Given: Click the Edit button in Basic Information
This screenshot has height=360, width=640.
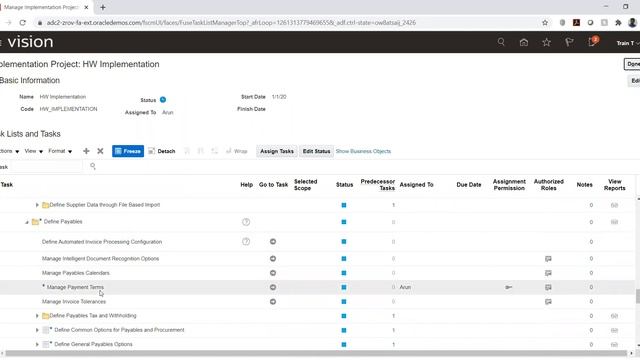Looking at the screenshot, I should (x=634, y=81).
